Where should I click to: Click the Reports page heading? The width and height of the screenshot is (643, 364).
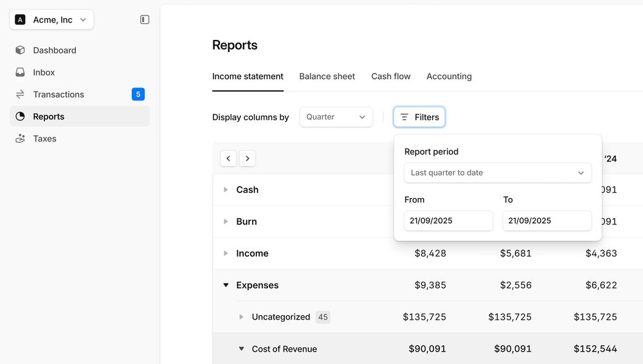coord(235,45)
